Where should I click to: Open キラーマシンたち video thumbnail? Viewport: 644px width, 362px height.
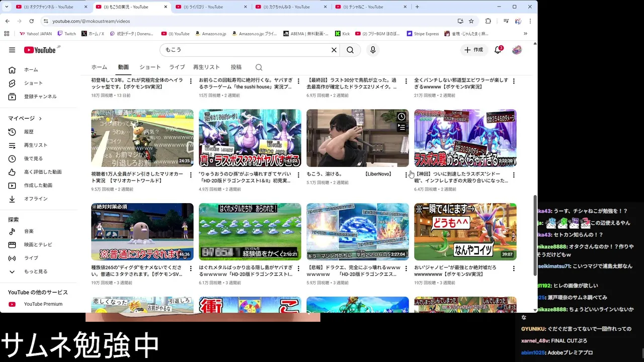point(358,232)
